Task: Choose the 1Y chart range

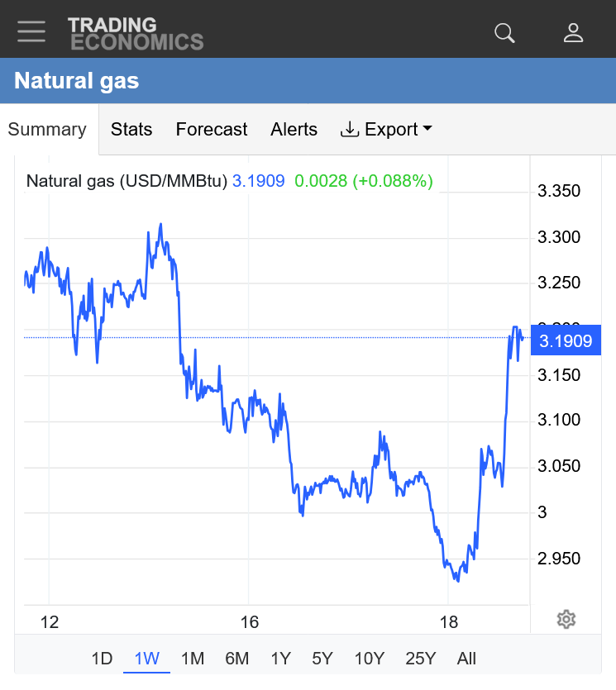Action: pos(280,659)
